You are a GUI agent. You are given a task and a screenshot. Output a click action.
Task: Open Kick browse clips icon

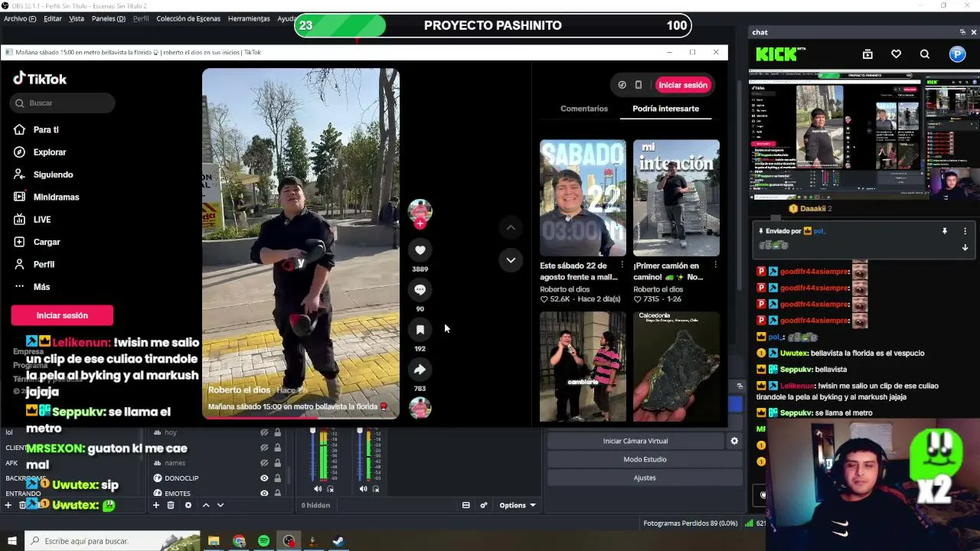tap(867, 54)
